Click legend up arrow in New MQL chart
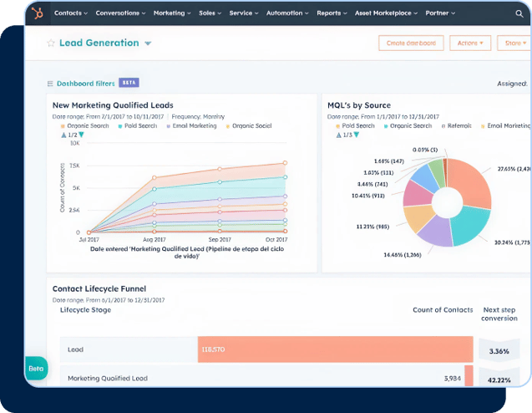This screenshot has height=413, width=532. [63, 135]
